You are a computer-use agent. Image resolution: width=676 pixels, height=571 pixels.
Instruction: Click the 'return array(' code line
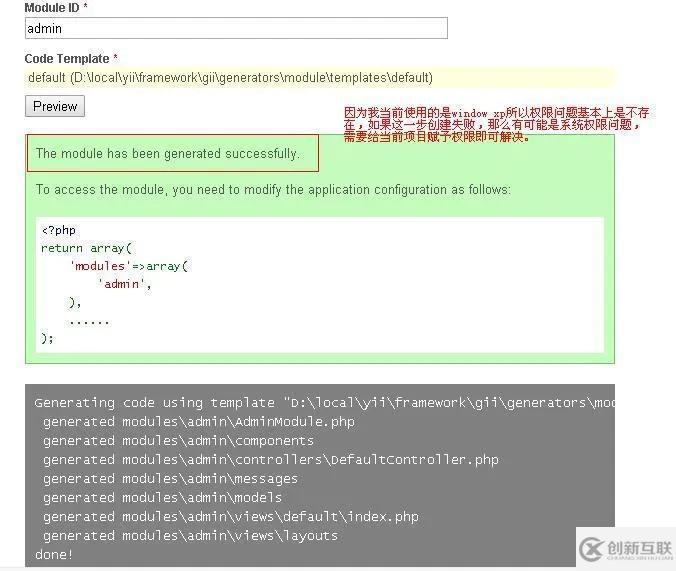tap(86, 248)
